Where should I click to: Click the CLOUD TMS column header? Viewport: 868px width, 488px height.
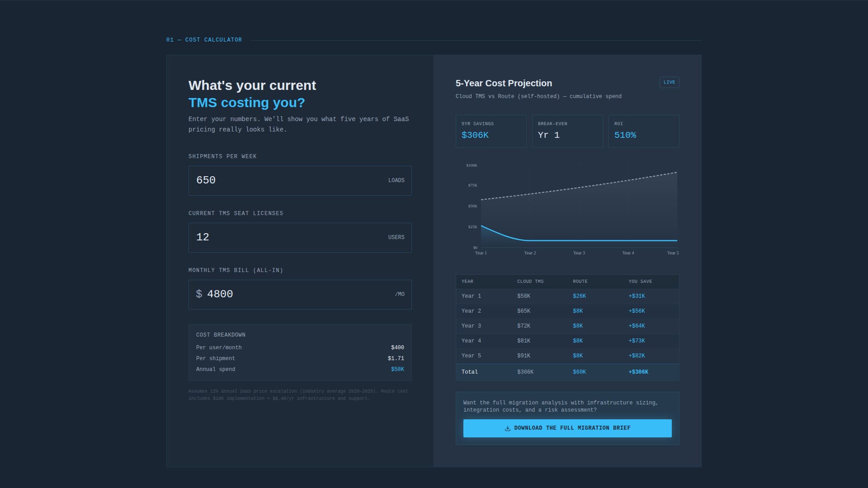point(530,282)
